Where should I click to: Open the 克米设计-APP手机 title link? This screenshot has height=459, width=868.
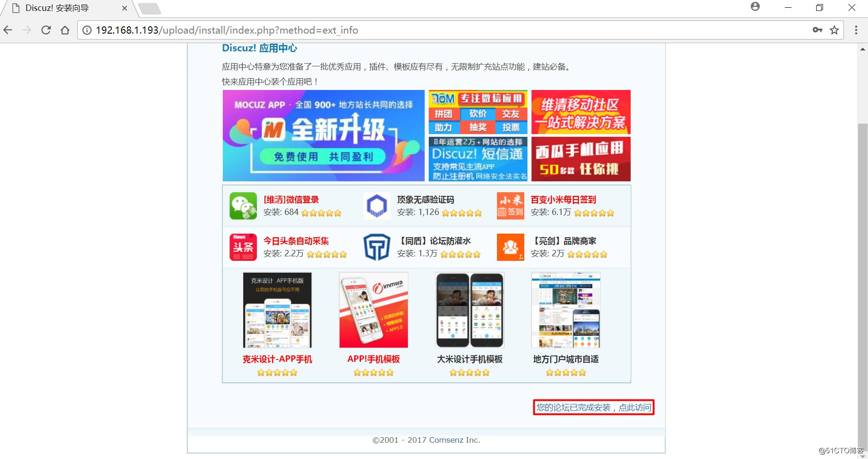(x=277, y=359)
